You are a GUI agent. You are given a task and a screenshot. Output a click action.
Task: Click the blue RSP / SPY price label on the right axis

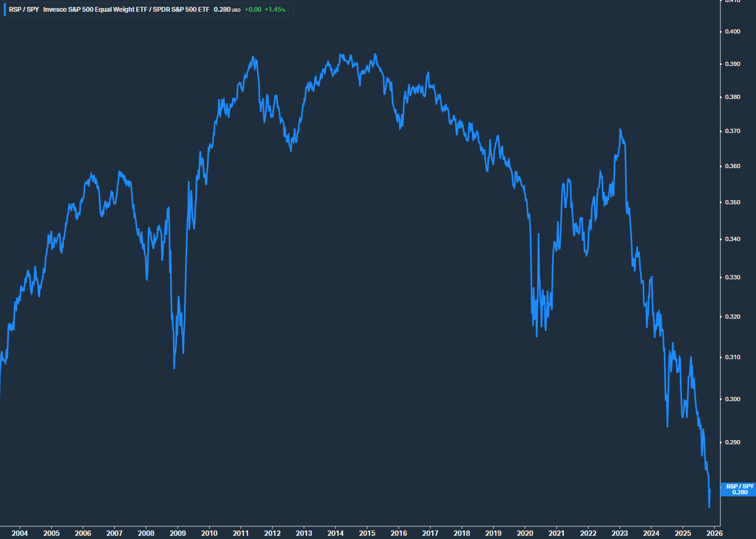point(738,490)
